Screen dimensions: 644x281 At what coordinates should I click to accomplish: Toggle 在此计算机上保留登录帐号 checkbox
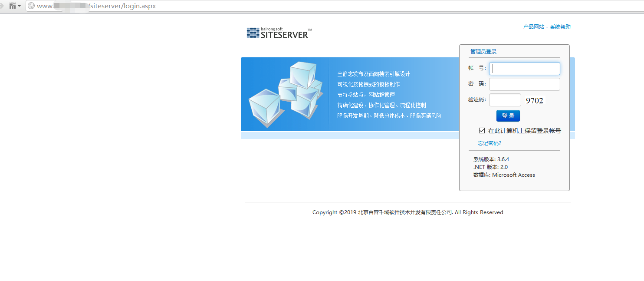click(x=482, y=130)
